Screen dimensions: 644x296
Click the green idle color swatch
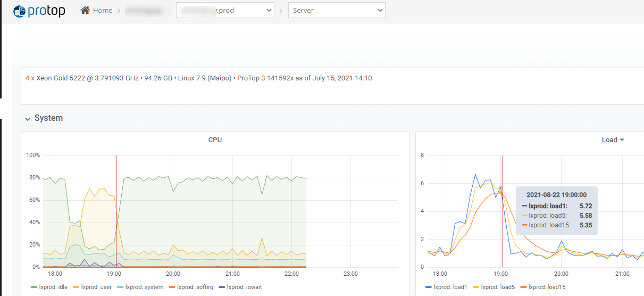click(x=34, y=287)
